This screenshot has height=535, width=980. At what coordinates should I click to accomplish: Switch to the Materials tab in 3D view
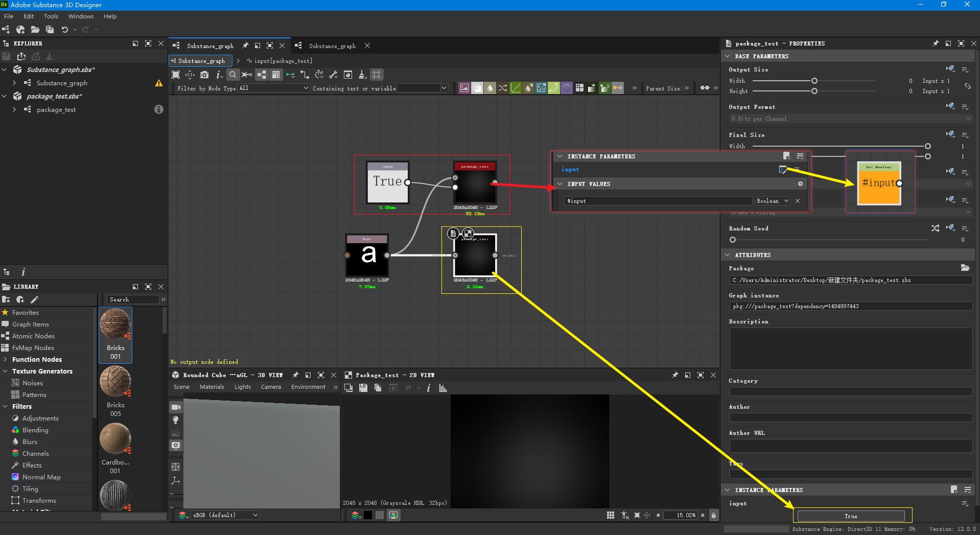tap(212, 387)
